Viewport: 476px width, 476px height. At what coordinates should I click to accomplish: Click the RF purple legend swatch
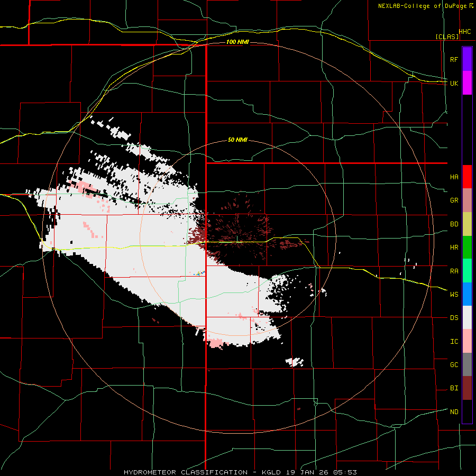coord(467,59)
